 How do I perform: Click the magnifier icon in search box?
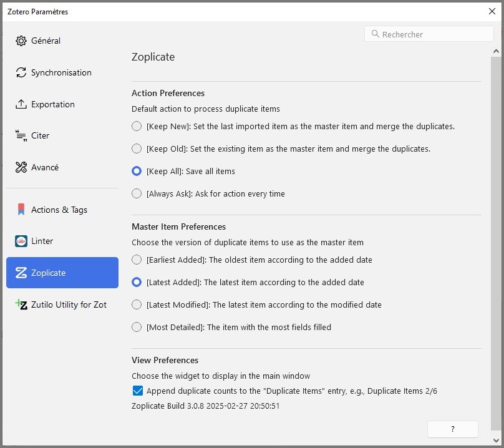click(375, 34)
